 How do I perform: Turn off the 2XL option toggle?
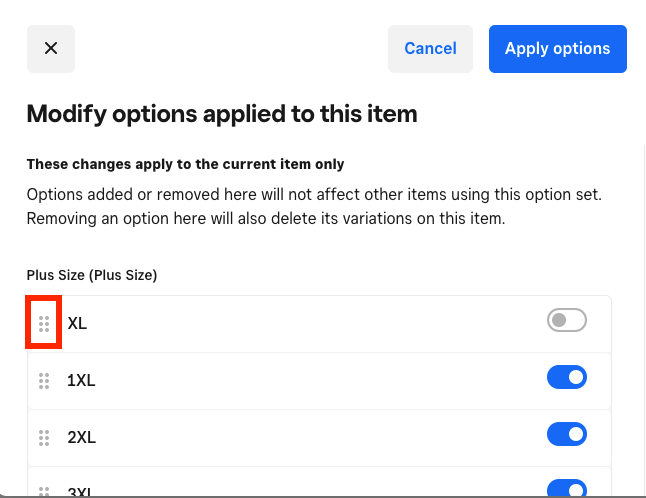click(566, 434)
